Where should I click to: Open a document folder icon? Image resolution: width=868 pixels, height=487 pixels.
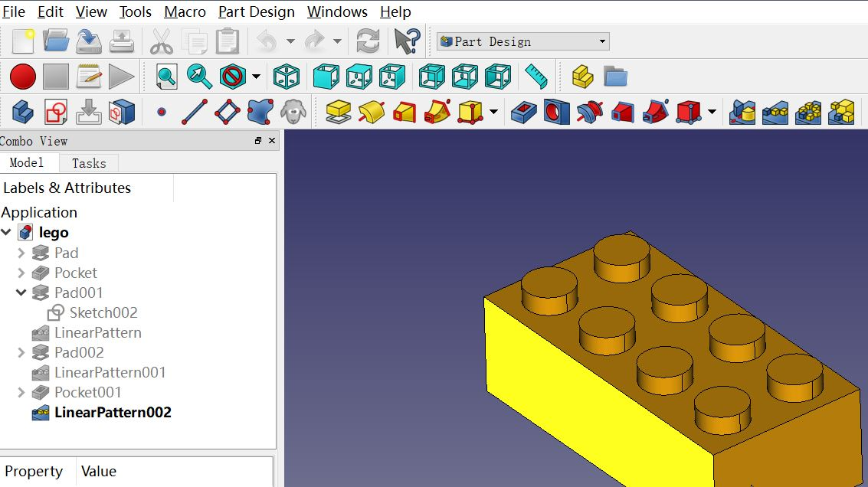(x=56, y=41)
